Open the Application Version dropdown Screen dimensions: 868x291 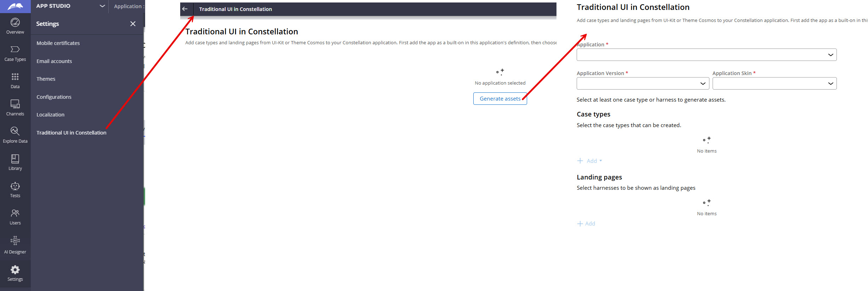point(643,84)
